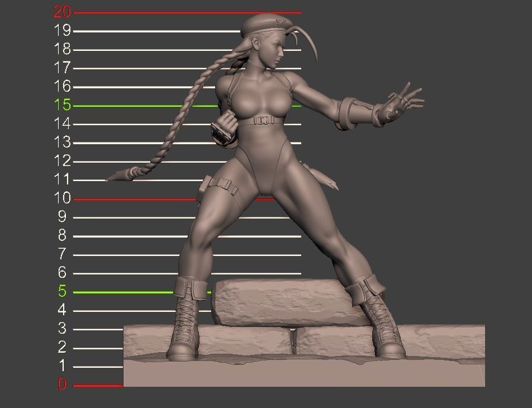
Task: Click the "16" height scale label
Action: pos(63,87)
